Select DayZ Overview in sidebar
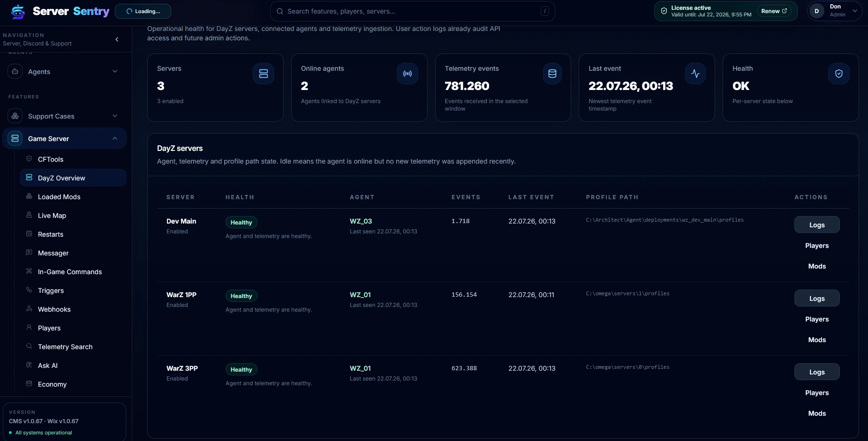This screenshot has width=868, height=441. pos(73,178)
